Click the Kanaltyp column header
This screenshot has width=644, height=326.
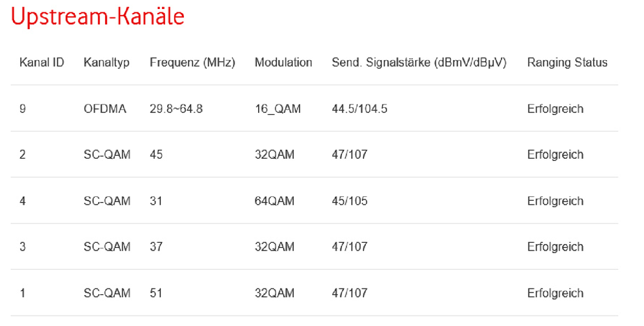(106, 63)
